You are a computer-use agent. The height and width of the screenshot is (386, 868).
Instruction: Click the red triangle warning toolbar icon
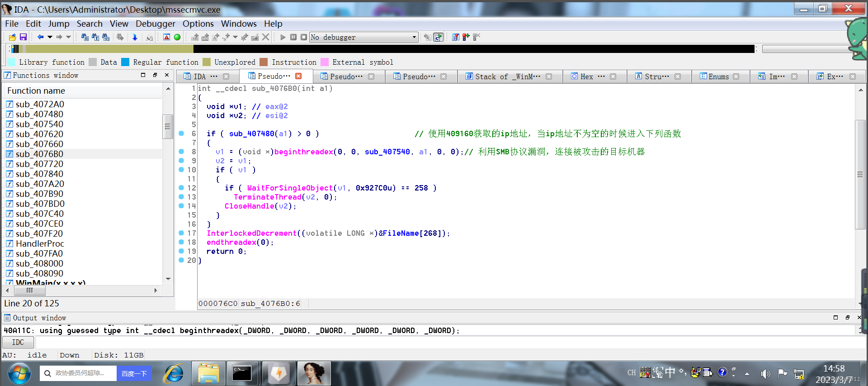tap(167, 37)
